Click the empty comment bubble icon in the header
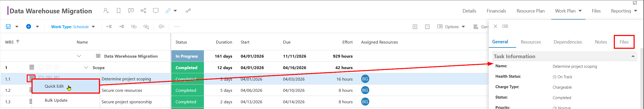 (x=156, y=11)
